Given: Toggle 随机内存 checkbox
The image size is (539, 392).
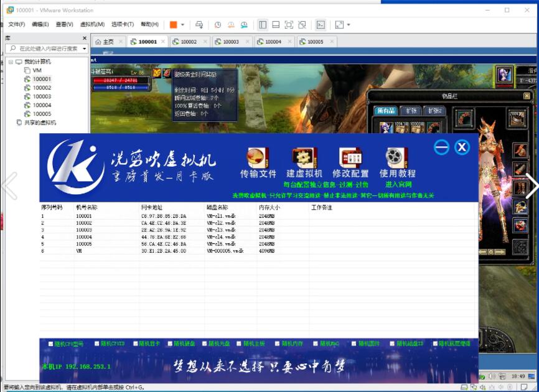Looking at the screenshot, I should point(278,343).
